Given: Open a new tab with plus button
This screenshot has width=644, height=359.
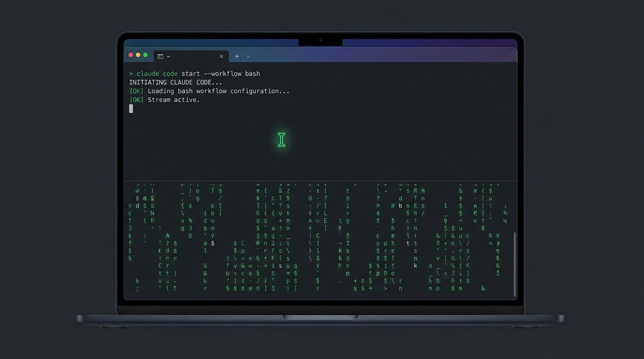Looking at the screenshot, I should tap(237, 56).
